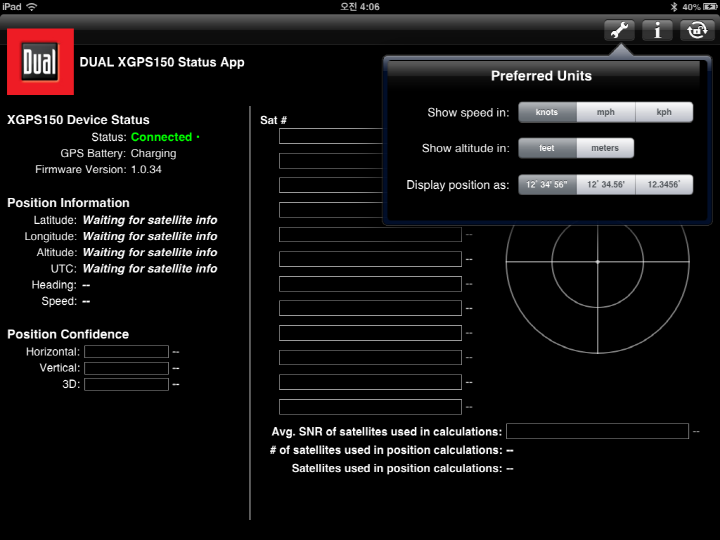The image size is (720, 540).
Task: Tap Altitude waiting for satellite info
Action: tap(150, 252)
